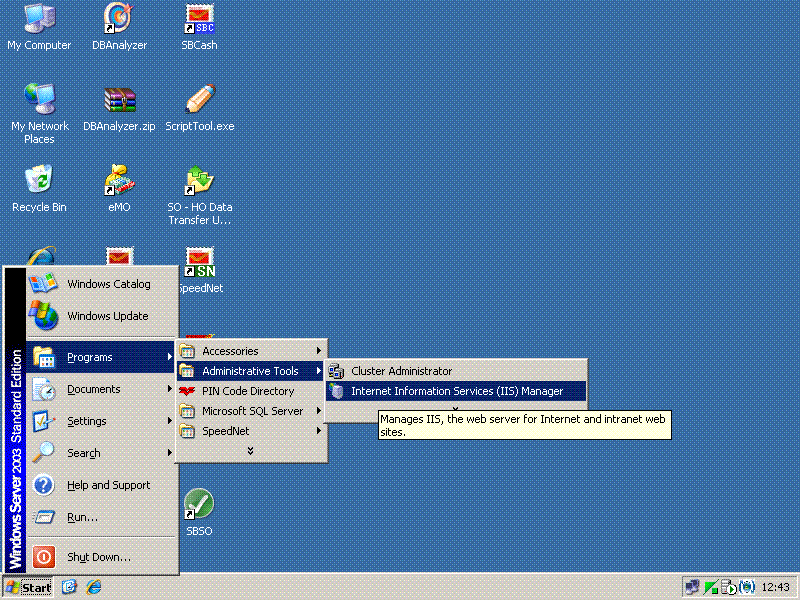Open Windows Update from Start menu
The image size is (800, 600).
tap(101, 316)
